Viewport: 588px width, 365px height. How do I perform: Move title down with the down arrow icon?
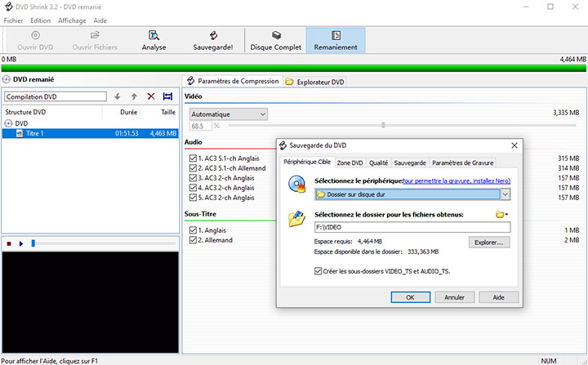point(118,96)
